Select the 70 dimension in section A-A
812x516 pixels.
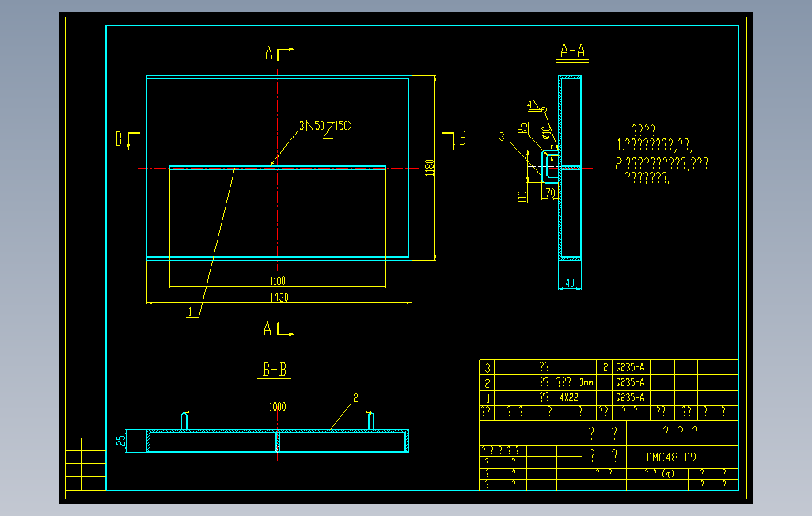point(550,193)
